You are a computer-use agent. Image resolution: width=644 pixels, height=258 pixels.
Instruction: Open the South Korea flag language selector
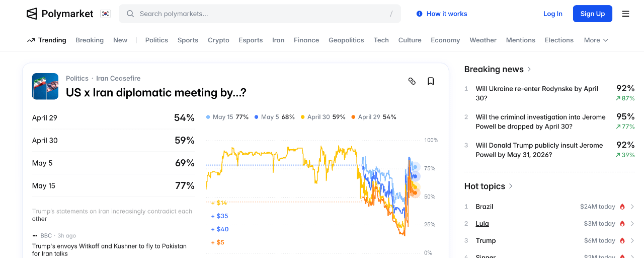[x=105, y=14]
